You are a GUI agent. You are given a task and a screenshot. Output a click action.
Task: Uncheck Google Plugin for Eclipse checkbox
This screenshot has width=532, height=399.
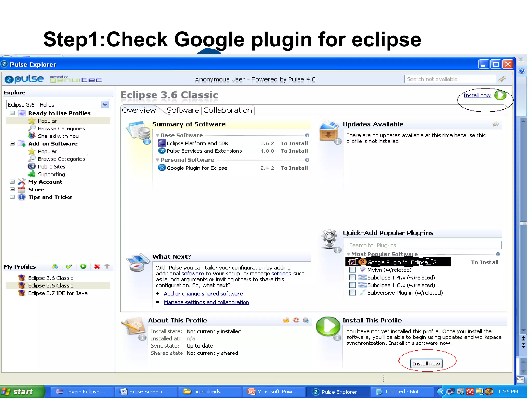(x=352, y=262)
